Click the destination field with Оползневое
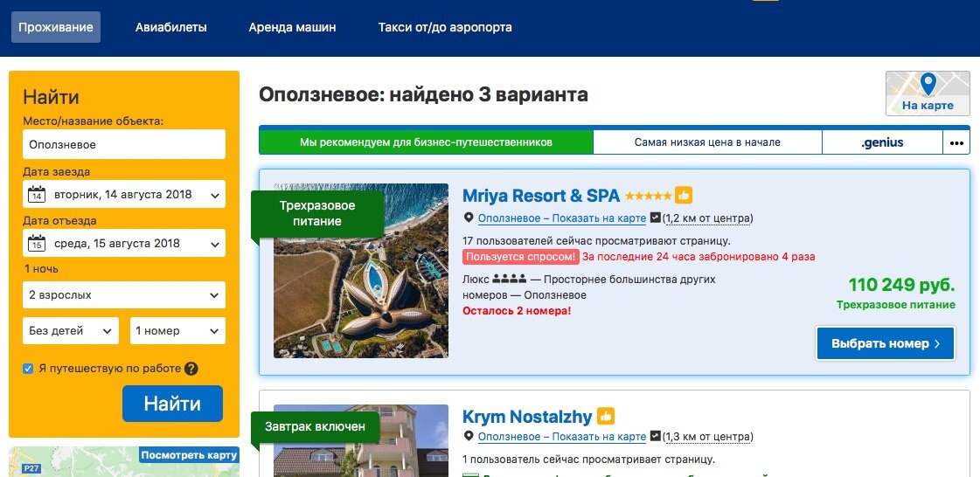This screenshot has width=980, height=477. pyautogui.click(x=124, y=144)
